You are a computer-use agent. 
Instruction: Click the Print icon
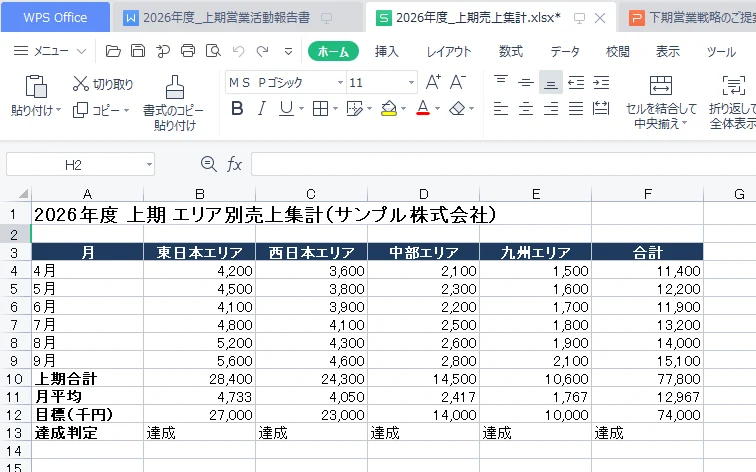click(188, 51)
